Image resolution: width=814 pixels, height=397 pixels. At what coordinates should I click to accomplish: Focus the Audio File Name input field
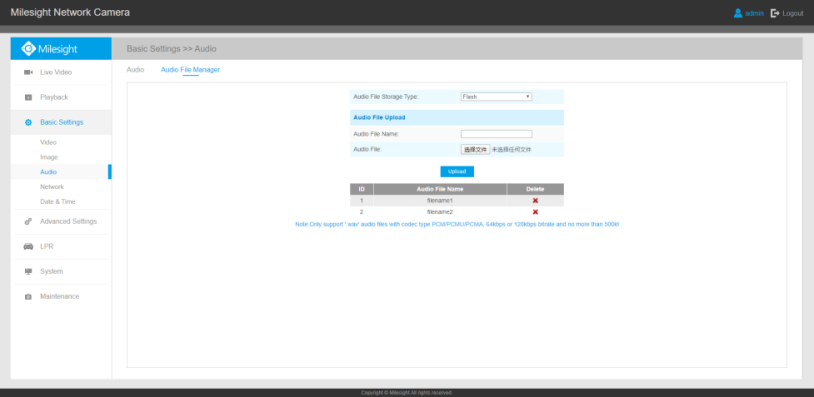coord(496,134)
